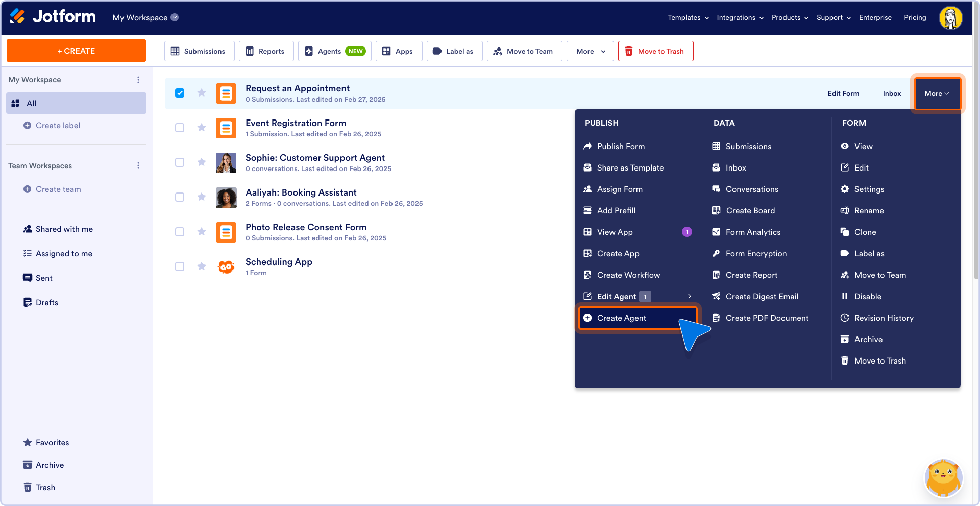Click the Form Encryption key icon
Viewport: 980px width, 506px height.
click(x=716, y=253)
